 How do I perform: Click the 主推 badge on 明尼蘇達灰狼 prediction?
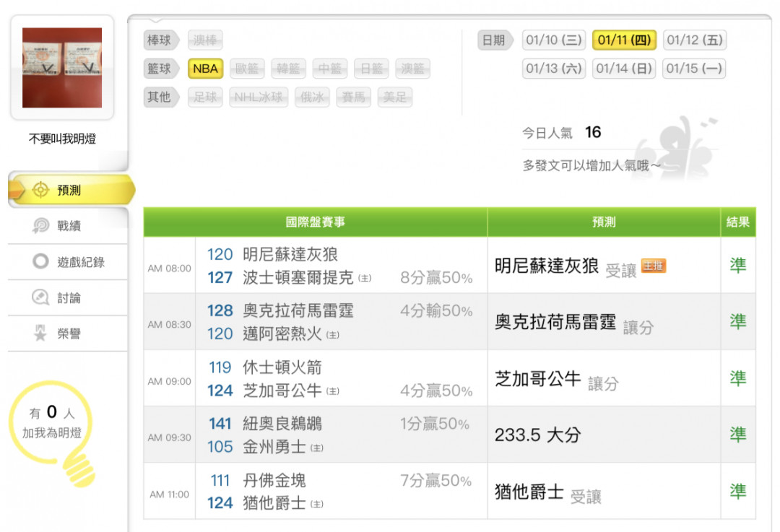click(653, 266)
